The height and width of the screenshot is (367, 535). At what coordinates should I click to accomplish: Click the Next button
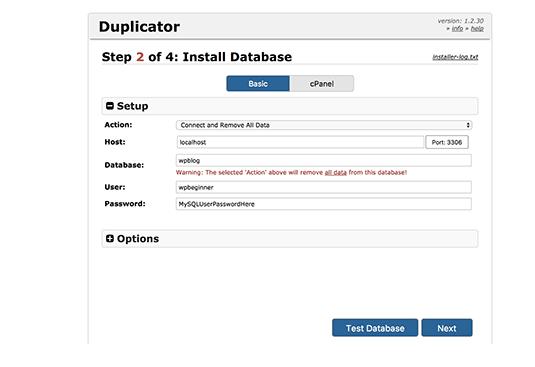[x=447, y=328]
